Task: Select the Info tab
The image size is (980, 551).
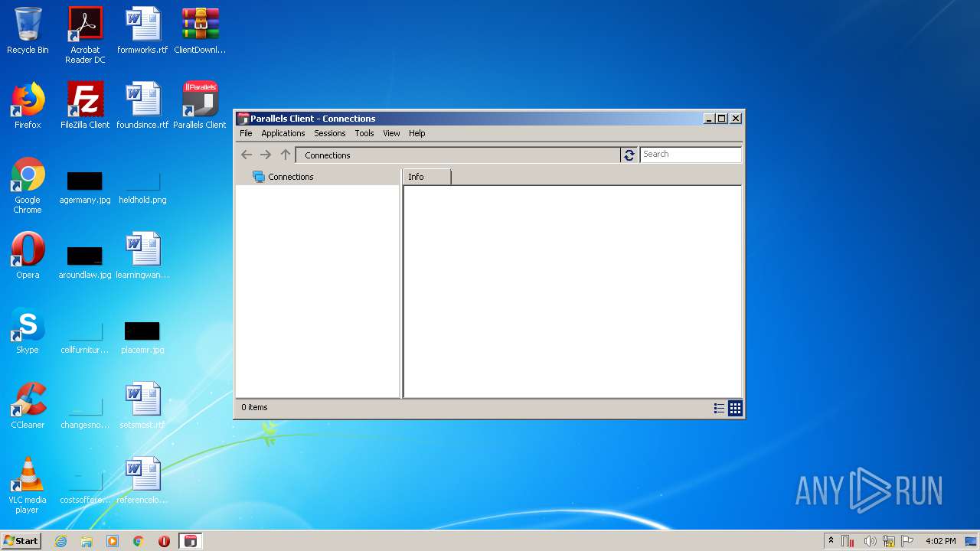Action: [x=427, y=177]
